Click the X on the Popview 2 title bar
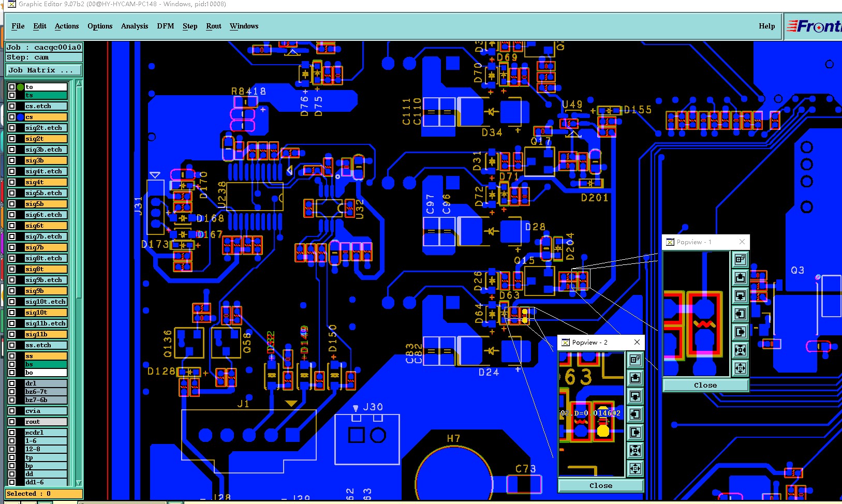 637,342
